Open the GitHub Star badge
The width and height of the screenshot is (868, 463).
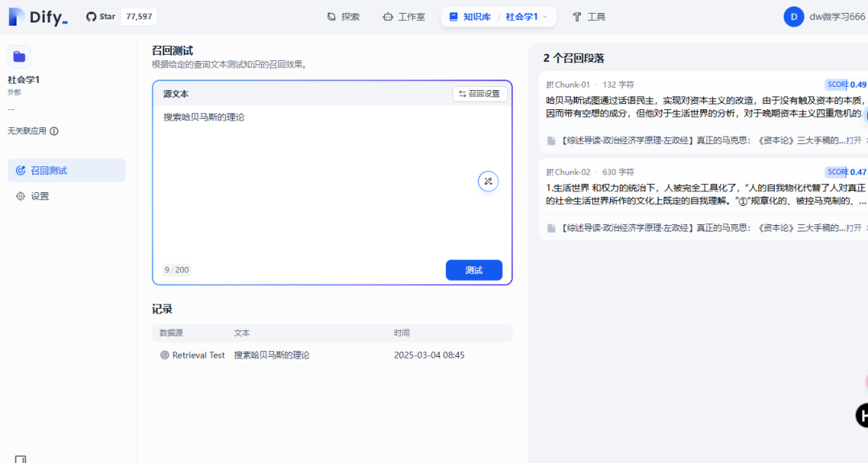click(x=121, y=17)
